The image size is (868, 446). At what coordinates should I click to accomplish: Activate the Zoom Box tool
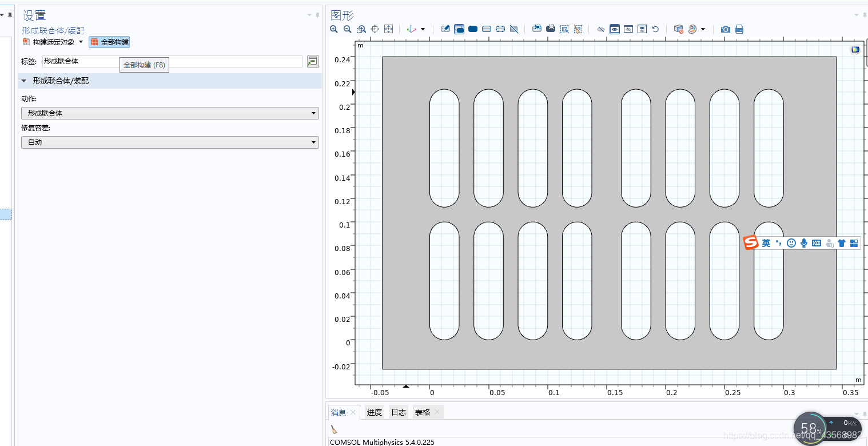click(x=361, y=29)
